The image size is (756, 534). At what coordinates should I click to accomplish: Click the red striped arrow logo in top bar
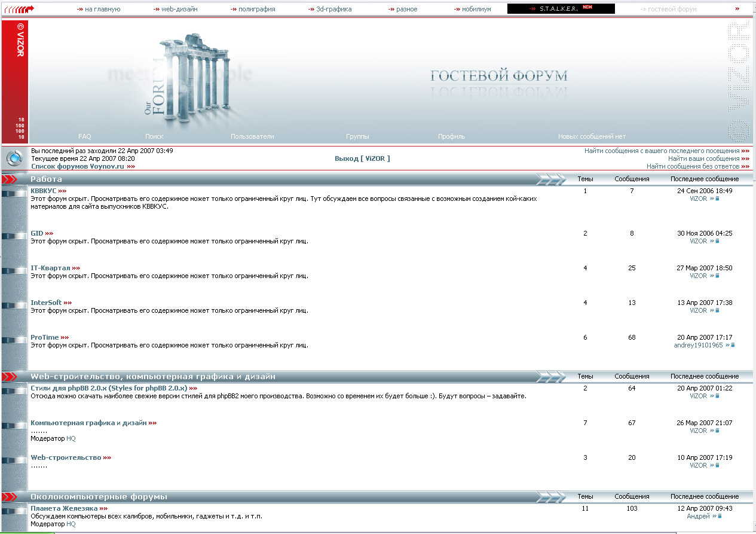point(19,9)
